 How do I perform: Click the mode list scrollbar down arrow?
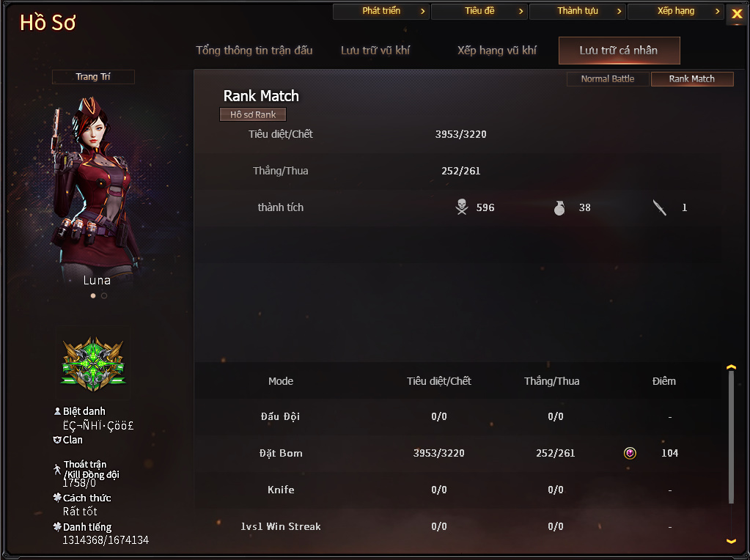tap(731, 541)
